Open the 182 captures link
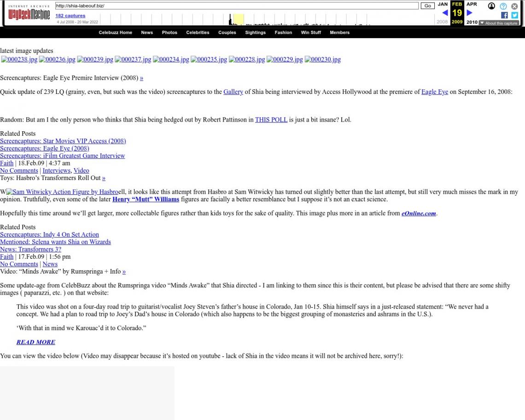 click(70, 15)
